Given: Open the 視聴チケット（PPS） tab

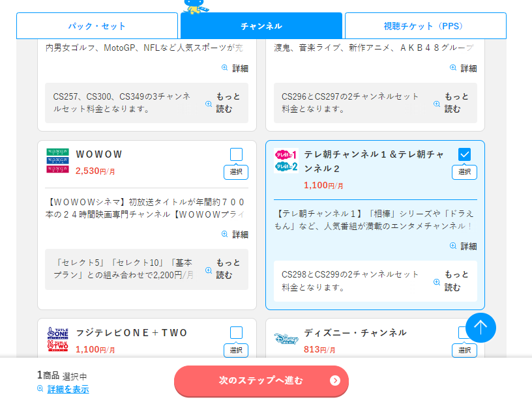Looking at the screenshot, I should 426,26.
